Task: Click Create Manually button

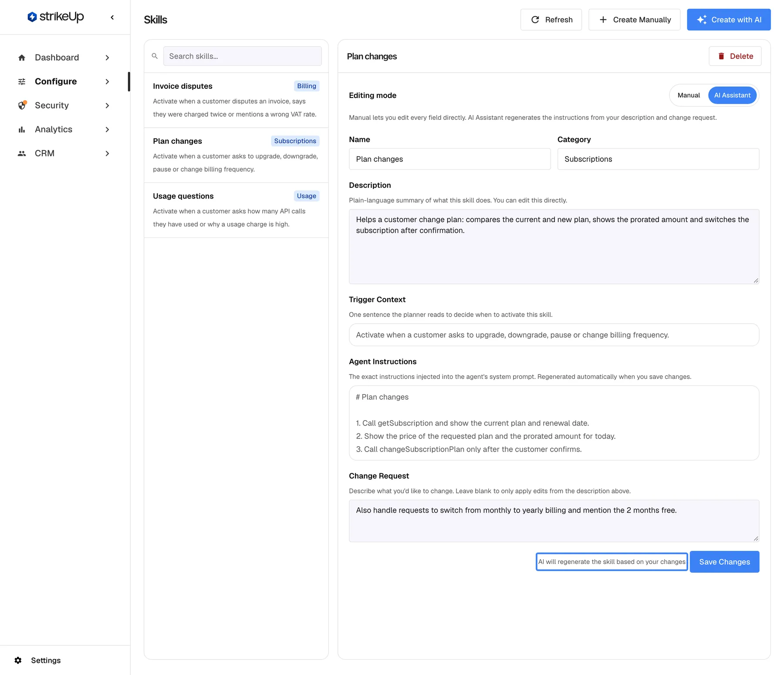Action: tap(634, 20)
